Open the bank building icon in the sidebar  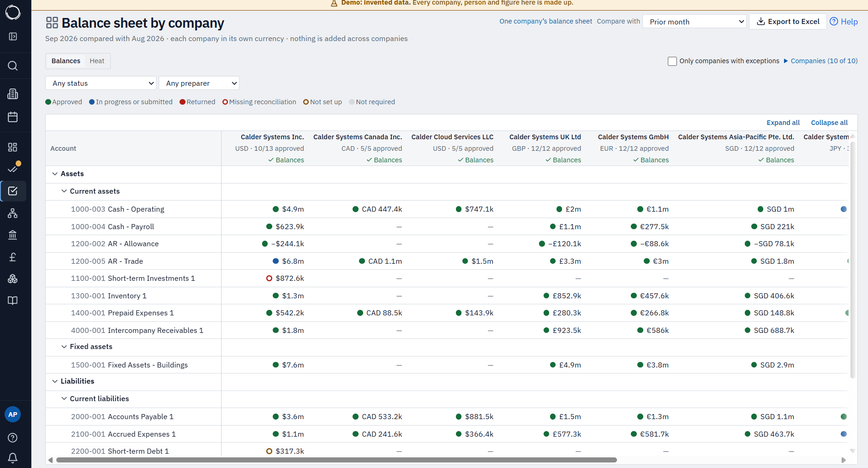pyautogui.click(x=13, y=235)
